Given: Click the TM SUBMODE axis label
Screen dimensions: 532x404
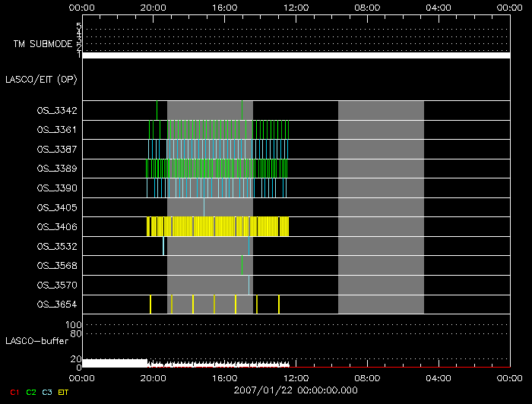Looking at the screenshot, I should [42, 44].
